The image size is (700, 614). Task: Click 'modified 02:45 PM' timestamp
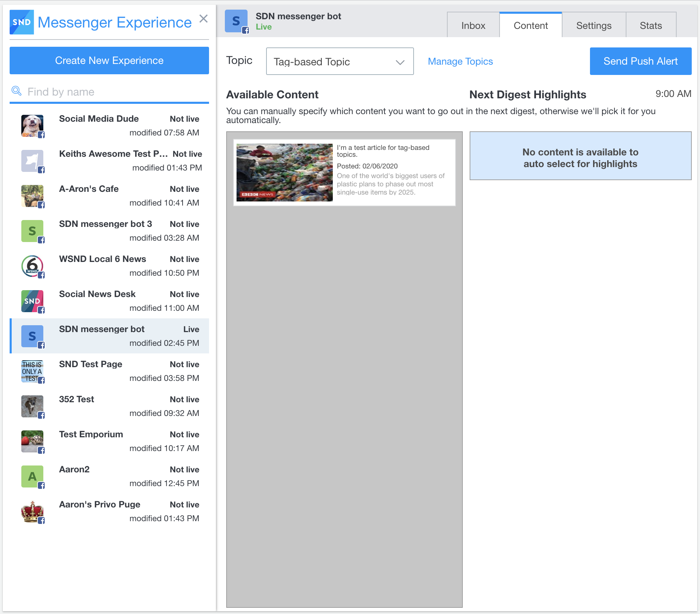click(x=164, y=343)
